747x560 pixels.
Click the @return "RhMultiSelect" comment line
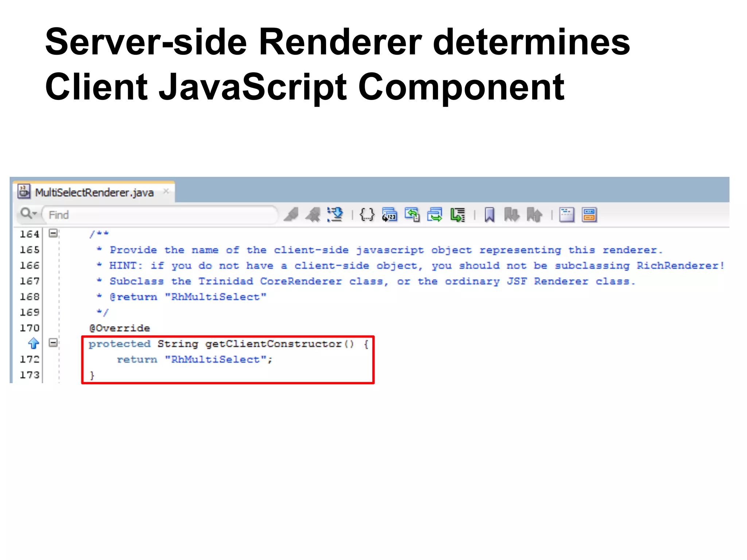click(x=182, y=297)
